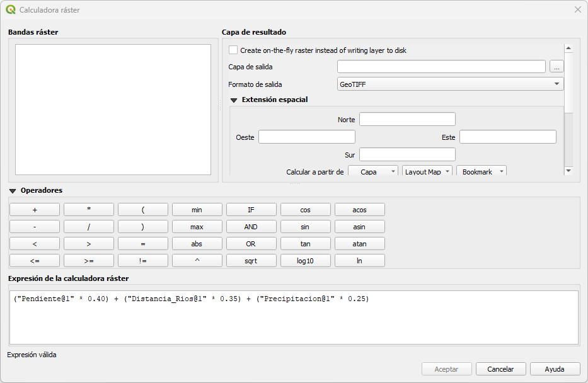Image resolution: width=588 pixels, height=383 pixels.
Task: Click the Bandas ráster list box
Action: point(113,110)
